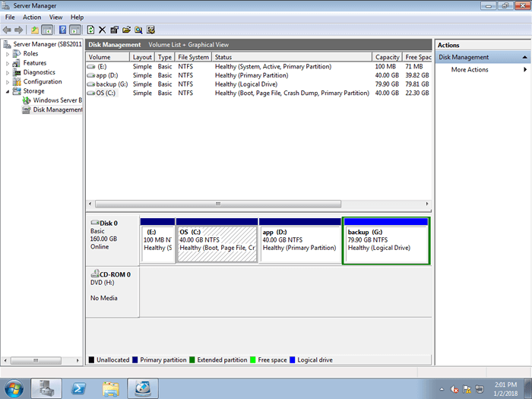
Task: Select the OS (C:) partition block
Action: (217, 241)
